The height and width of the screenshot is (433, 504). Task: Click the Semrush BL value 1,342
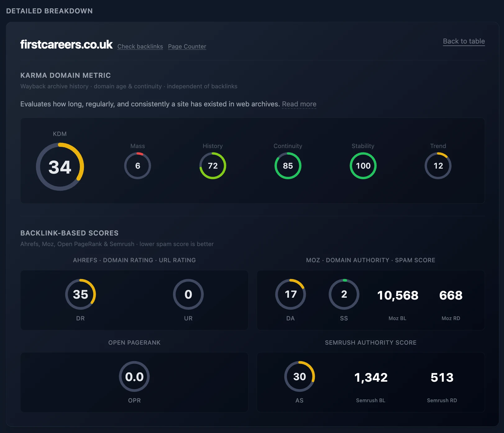(x=371, y=377)
